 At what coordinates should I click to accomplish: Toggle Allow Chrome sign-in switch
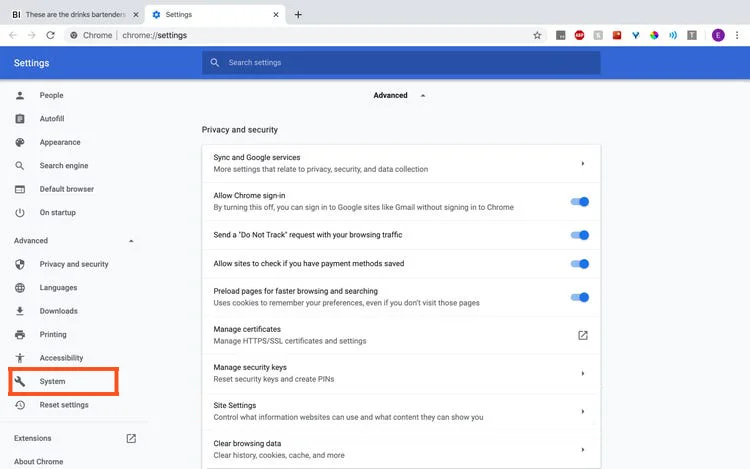pos(580,202)
